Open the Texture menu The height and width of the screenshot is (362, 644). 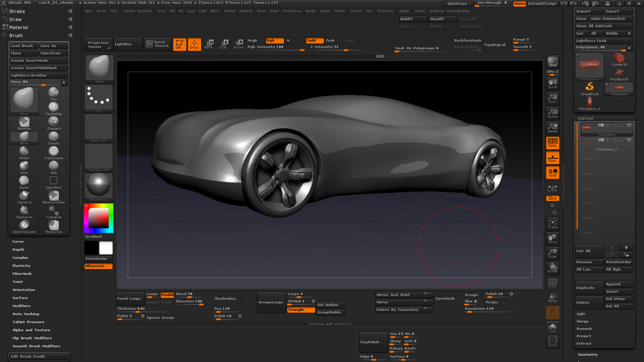pyautogui.click(x=355, y=11)
